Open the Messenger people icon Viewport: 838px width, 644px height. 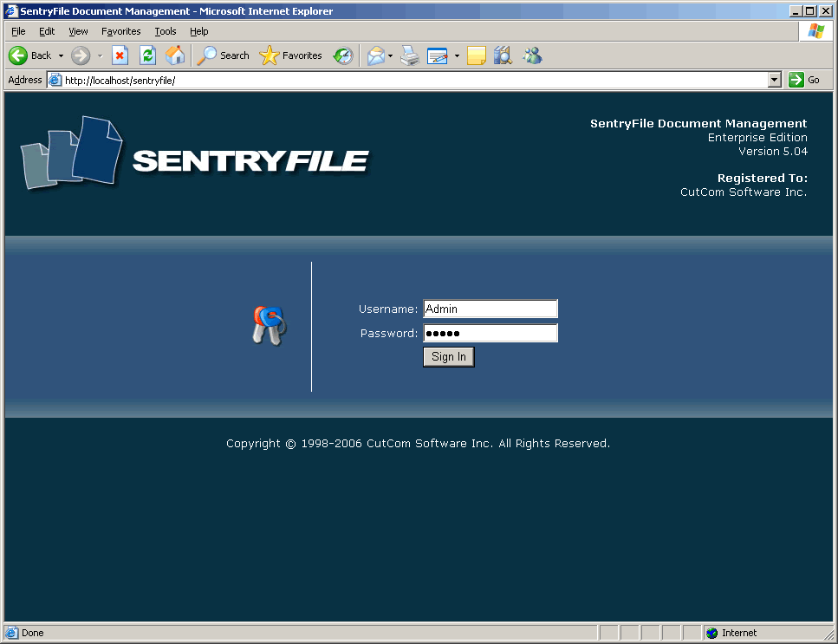pyautogui.click(x=532, y=55)
